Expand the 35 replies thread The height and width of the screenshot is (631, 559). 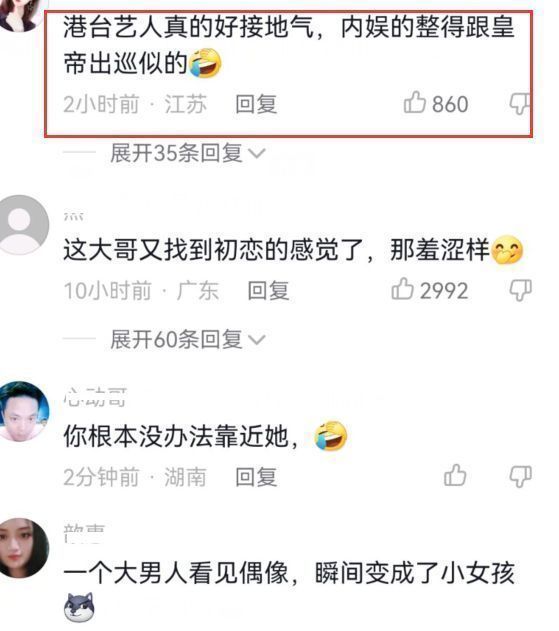[188, 153]
